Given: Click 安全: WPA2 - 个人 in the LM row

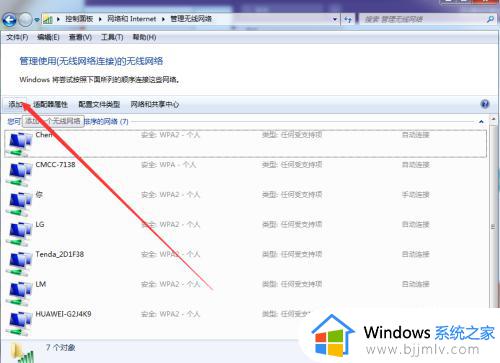Looking at the screenshot, I should (x=170, y=284).
